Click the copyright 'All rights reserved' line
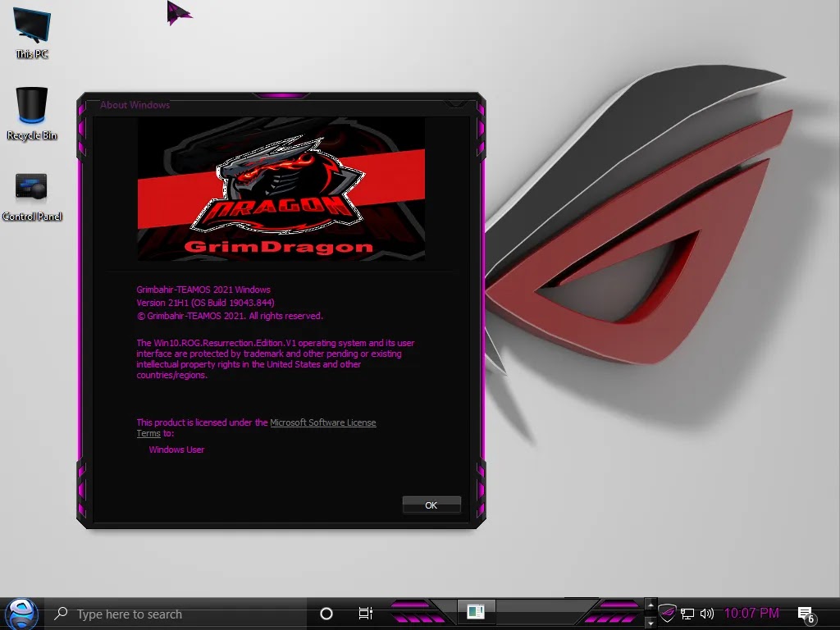Image resolution: width=840 pixels, height=630 pixels. pyautogui.click(x=230, y=316)
